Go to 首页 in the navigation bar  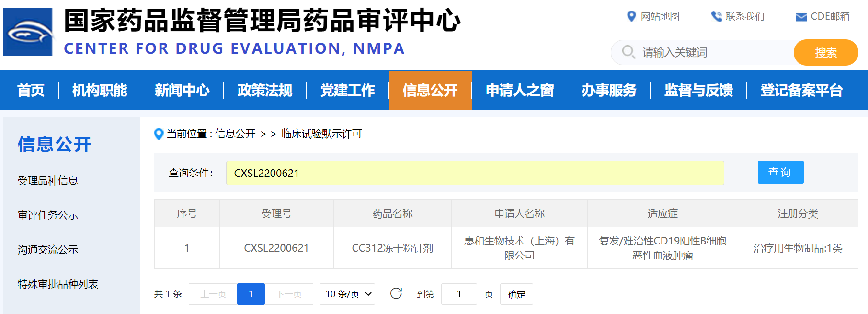(31, 90)
